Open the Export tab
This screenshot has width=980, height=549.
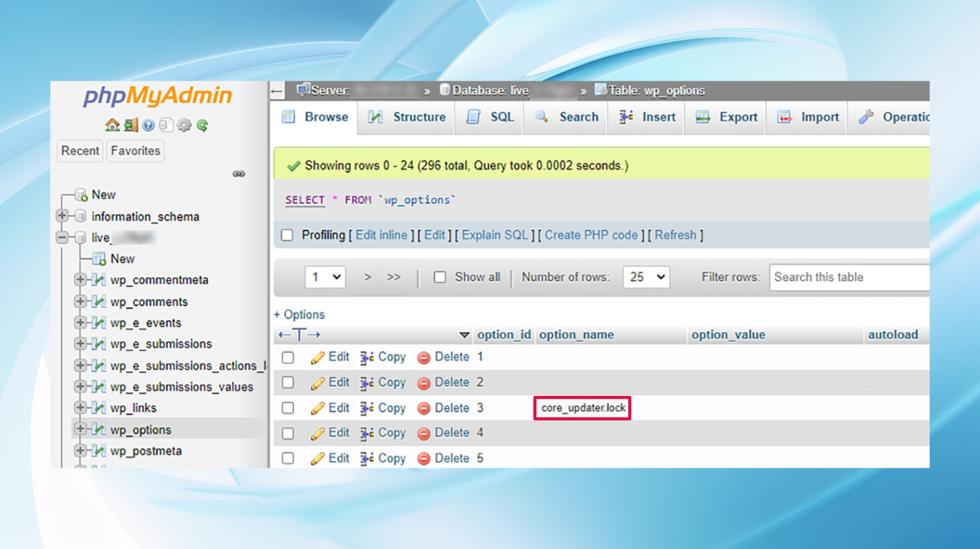click(x=726, y=117)
